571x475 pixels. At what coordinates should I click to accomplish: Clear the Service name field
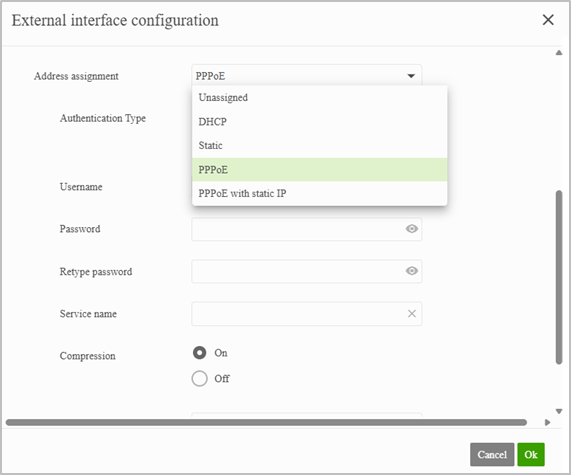(411, 314)
